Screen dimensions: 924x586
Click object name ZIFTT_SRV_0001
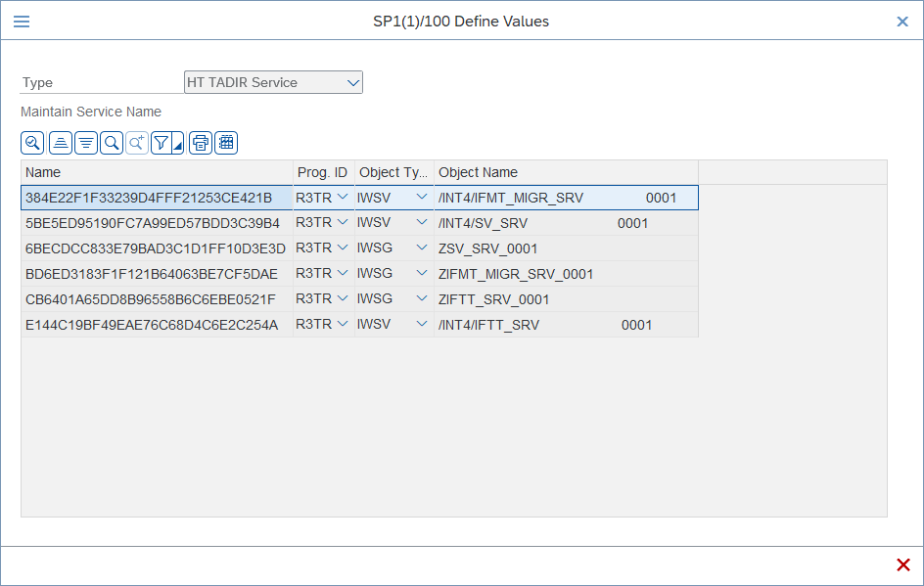[x=566, y=299]
